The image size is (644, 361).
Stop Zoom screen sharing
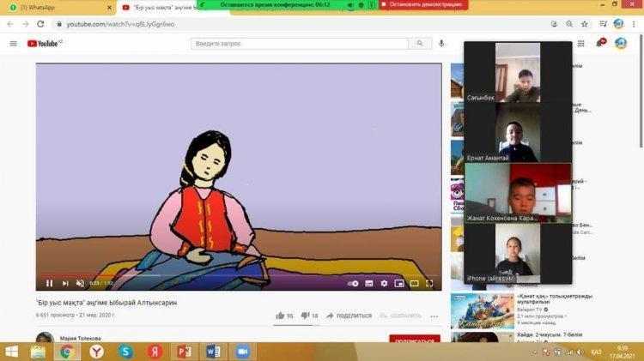click(x=423, y=4)
